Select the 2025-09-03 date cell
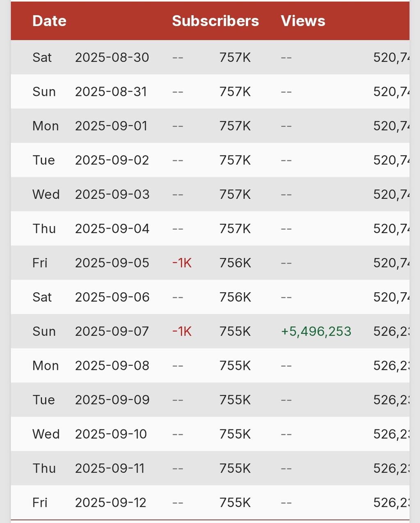The image size is (420, 523). coord(112,195)
